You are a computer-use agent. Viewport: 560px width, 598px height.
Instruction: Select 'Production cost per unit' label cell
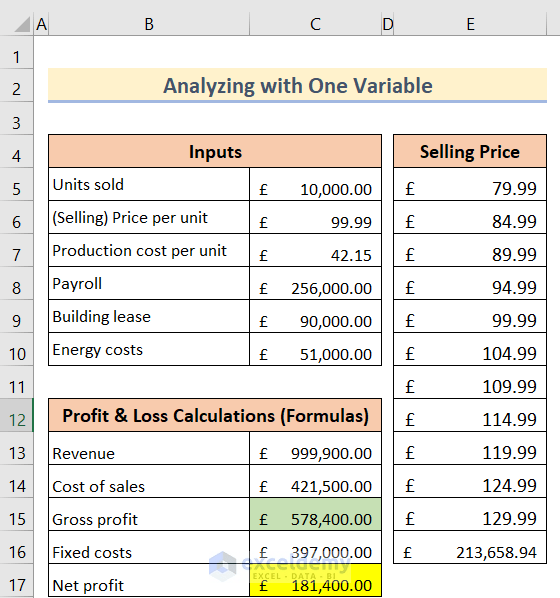click(x=149, y=250)
